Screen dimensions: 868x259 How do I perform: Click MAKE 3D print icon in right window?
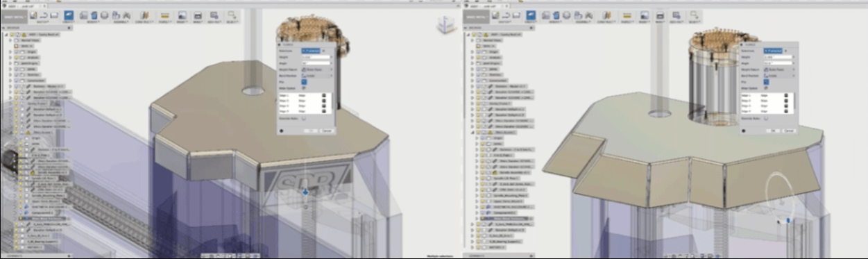(660, 15)
